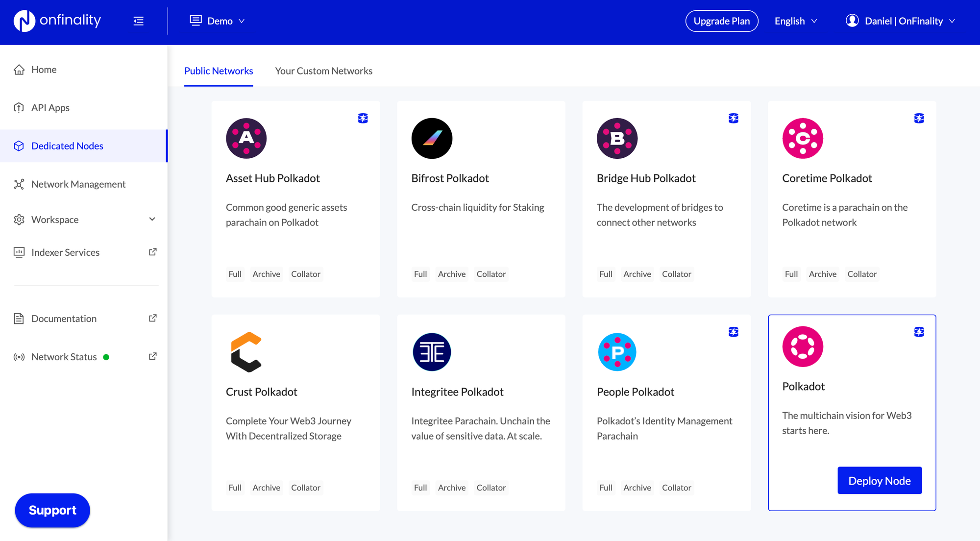The width and height of the screenshot is (980, 541).
Task: Collapse the sidebar via the collapse icon
Action: click(139, 21)
